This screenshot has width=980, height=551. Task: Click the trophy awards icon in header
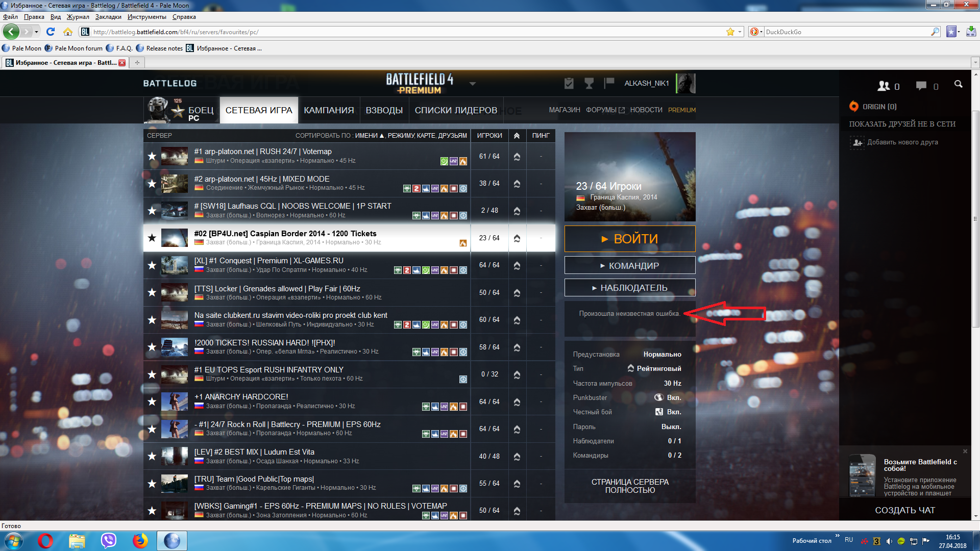[x=589, y=84]
